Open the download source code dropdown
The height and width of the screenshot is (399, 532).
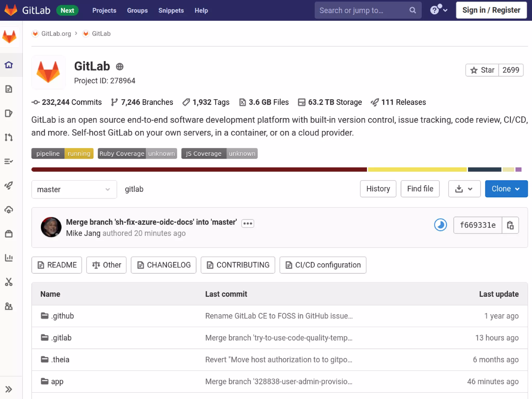(x=464, y=189)
